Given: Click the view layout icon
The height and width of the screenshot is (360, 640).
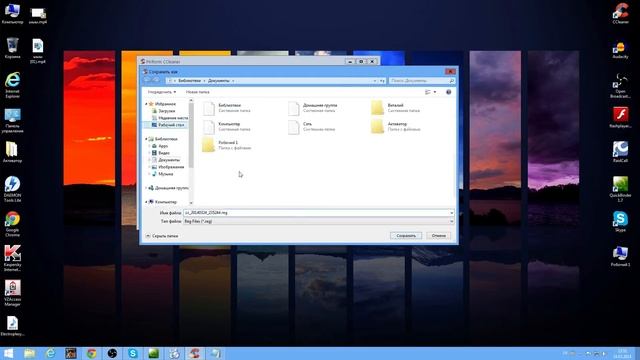Looking at the screenshot, I should tap(428, 92).
